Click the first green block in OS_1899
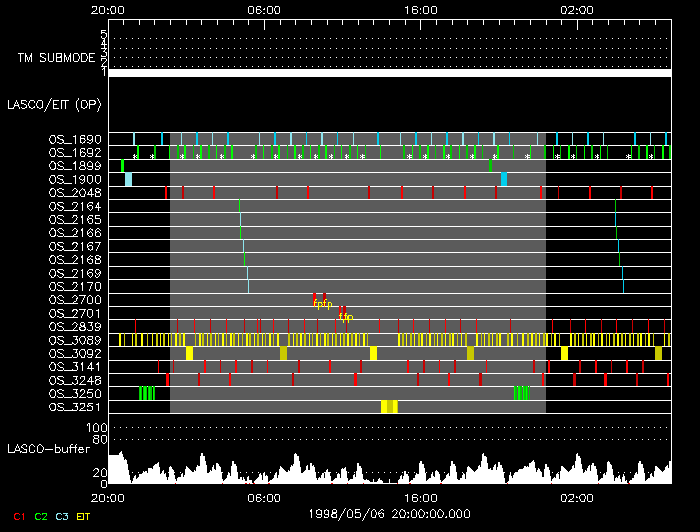 [x=122, y=166]
